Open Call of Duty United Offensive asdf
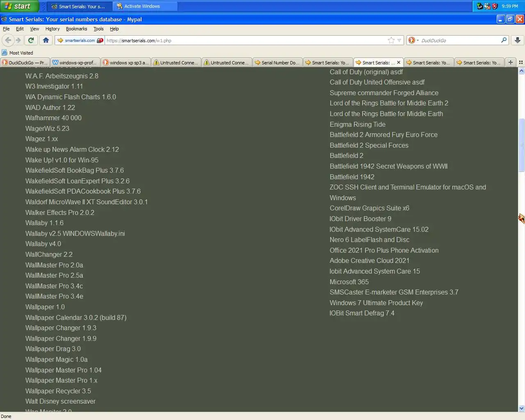The height and width of the screenshot is (420, 525). click(x=377, y=82)
